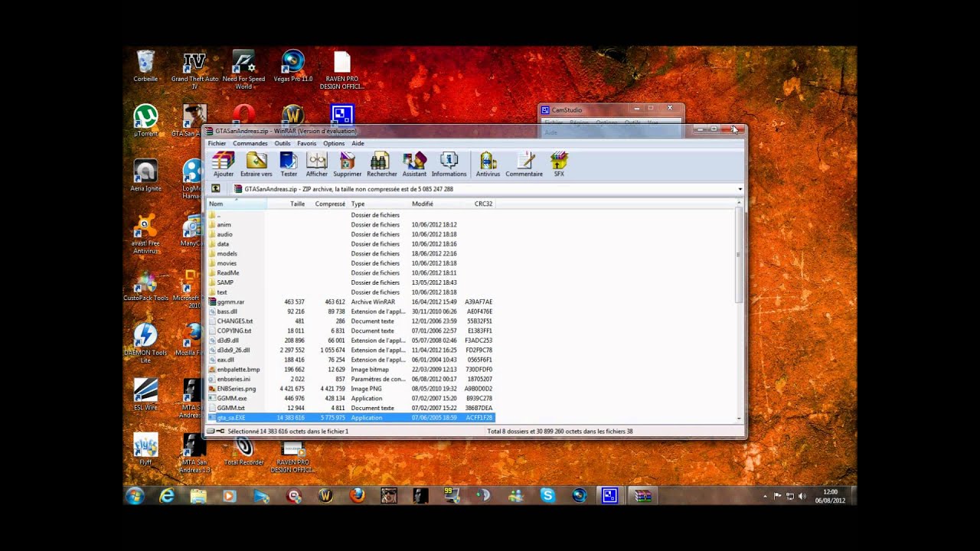Open the µTorrent desktop shortcut
Viewport: 980px width, 551px height.
click(x=145, y=121)
